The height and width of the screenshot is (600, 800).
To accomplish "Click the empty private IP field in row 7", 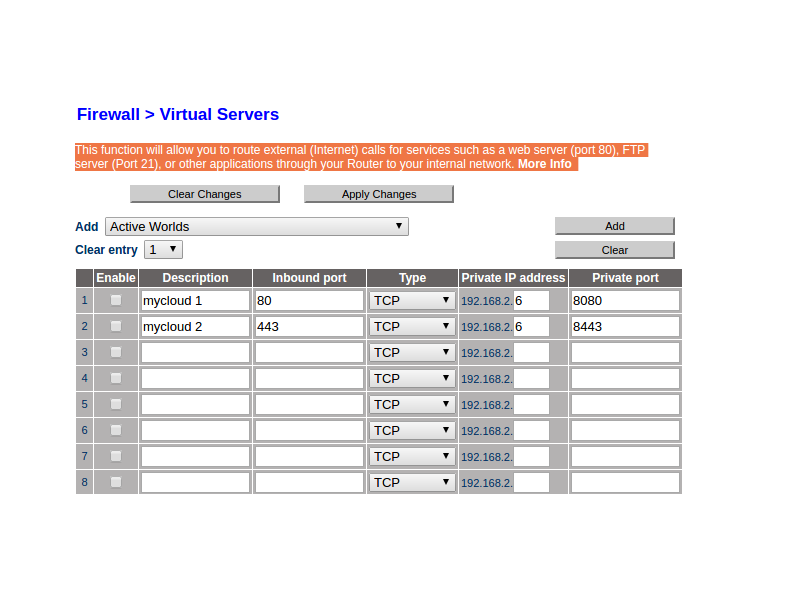I will (x=531, y=457).
